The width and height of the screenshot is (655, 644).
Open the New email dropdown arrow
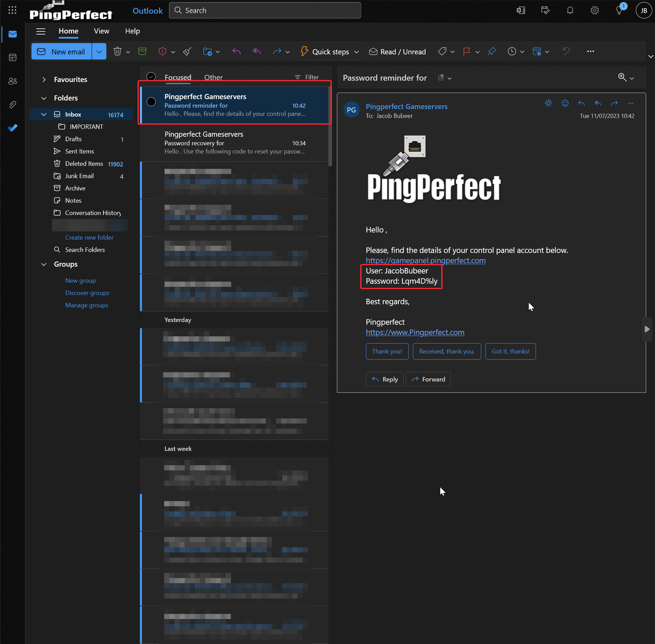click(x=99, y=52)
